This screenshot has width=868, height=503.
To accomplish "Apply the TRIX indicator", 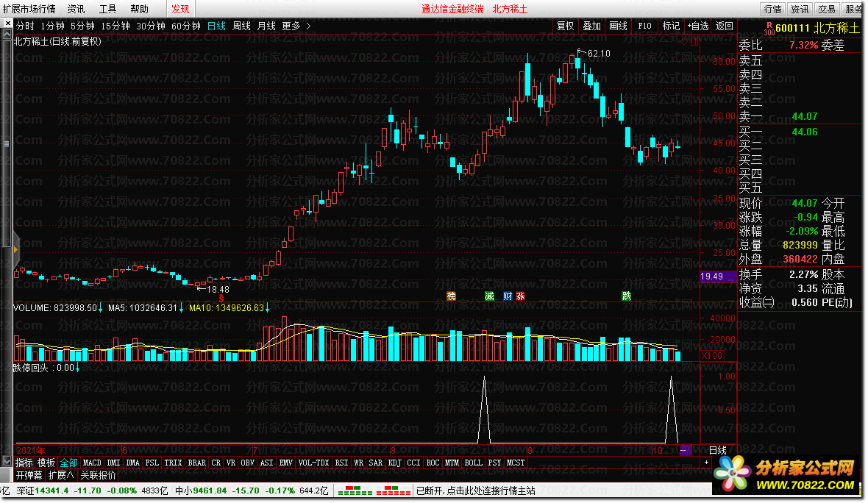I will pyautogui.click(x=173, y=463).
